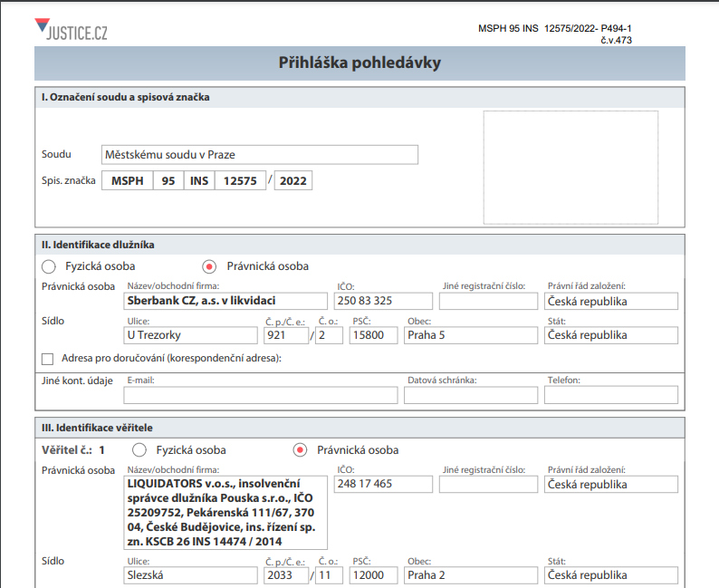Click the debtor street field U Trezorky
Screen dimensions: 719x588
tap(191, 335)
